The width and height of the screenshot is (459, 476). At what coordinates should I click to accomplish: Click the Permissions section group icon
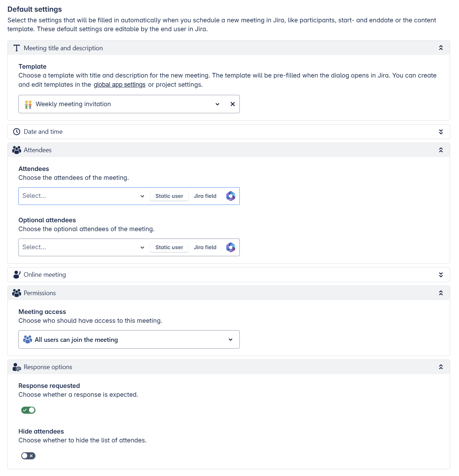17,293
